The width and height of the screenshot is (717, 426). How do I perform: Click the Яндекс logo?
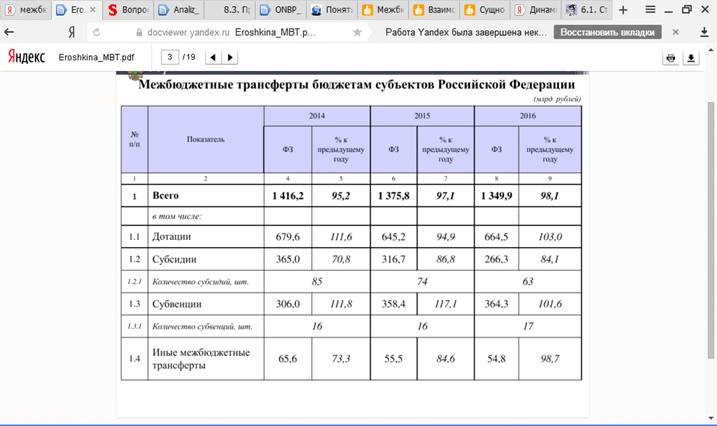25,58
